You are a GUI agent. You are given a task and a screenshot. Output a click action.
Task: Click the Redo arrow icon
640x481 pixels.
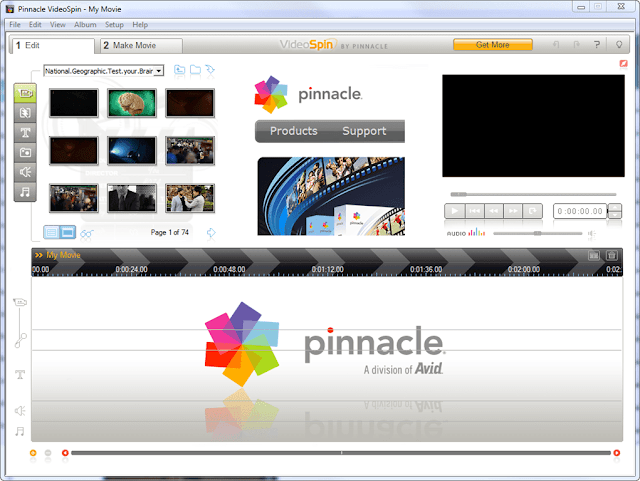click(576, 45)
